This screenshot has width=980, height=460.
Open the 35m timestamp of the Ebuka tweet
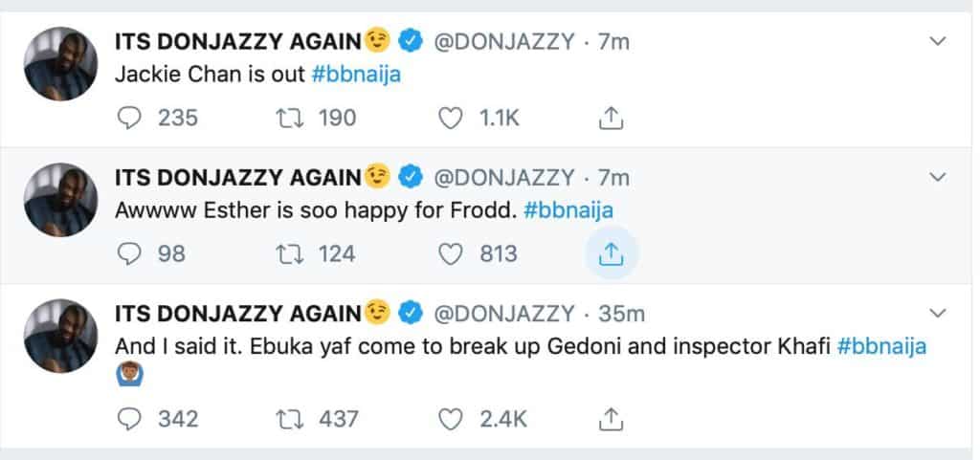pyautogui.click(x=619, y=313)
